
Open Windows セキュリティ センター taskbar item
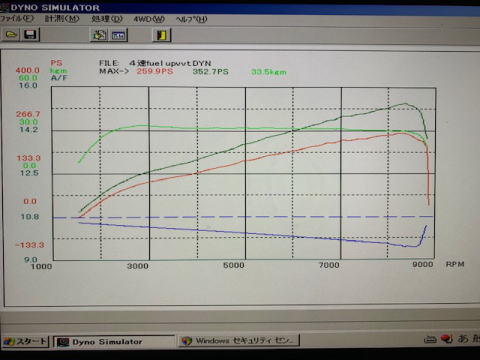(239, 341)
